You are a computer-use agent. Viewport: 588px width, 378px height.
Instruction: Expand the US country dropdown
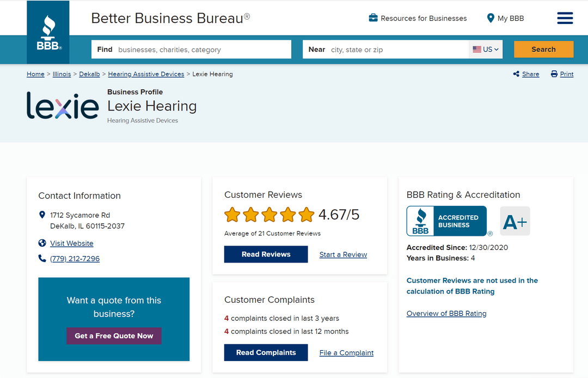tap(485, 49)
